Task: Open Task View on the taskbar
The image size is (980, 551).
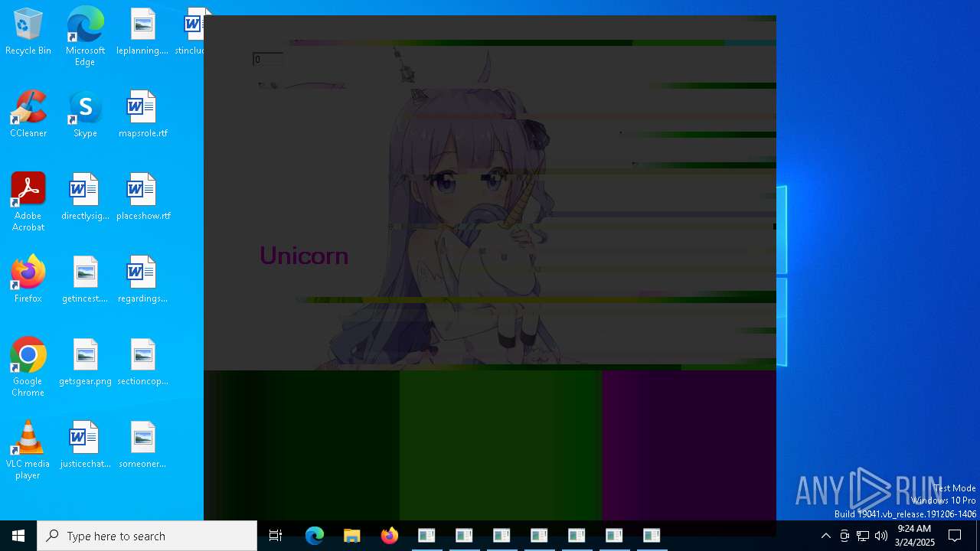Action: click(x=276, y=536)
